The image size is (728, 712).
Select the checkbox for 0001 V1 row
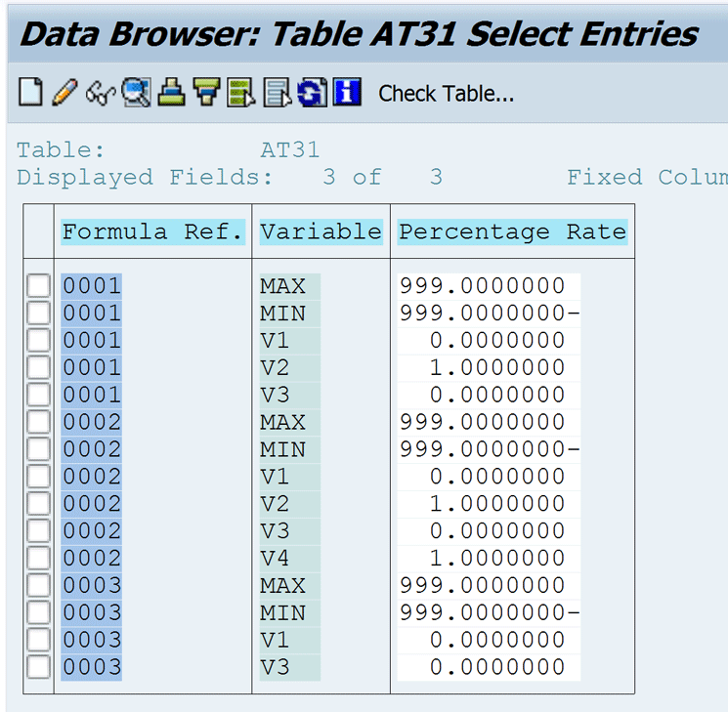click(38, 340)
